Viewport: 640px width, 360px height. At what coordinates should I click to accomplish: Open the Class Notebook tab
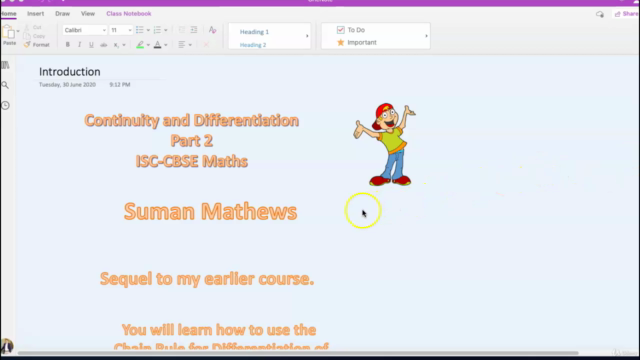129,13
